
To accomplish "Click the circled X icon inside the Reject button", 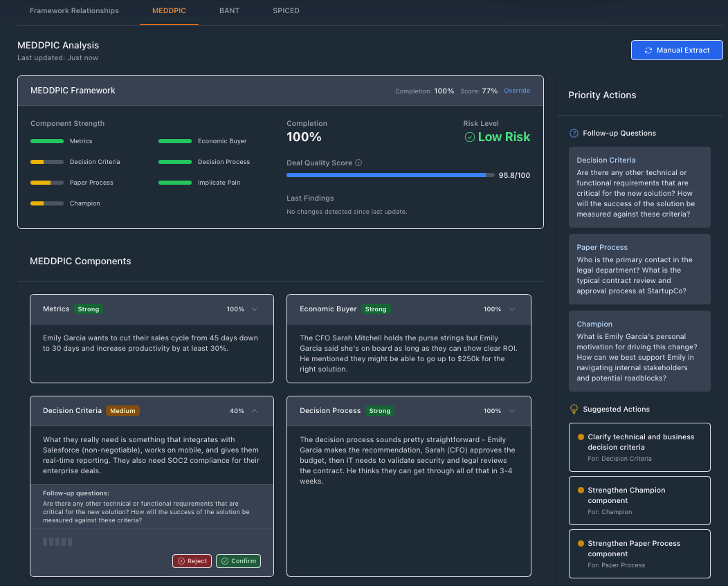I will (180, 561).
